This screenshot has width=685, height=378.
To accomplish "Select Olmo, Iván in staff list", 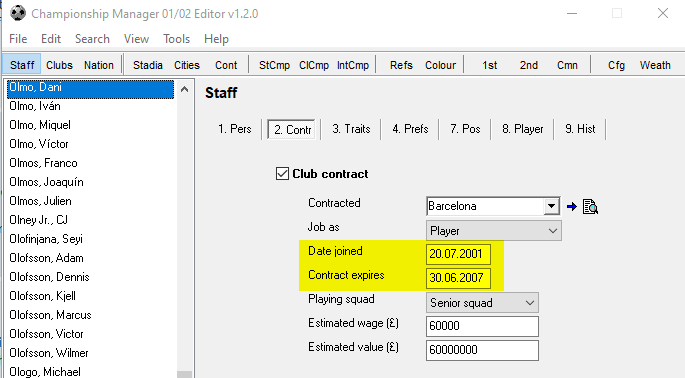I will [x=91, y=106].
